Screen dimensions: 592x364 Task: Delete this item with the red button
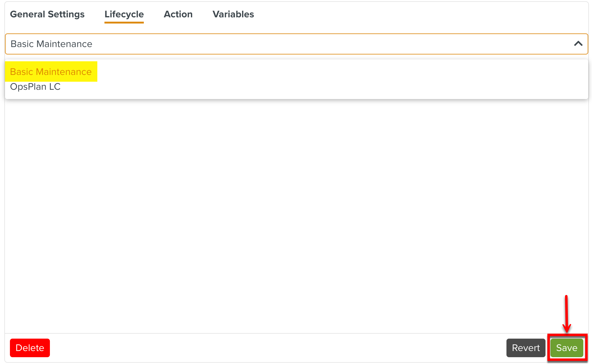coord(30,348)
